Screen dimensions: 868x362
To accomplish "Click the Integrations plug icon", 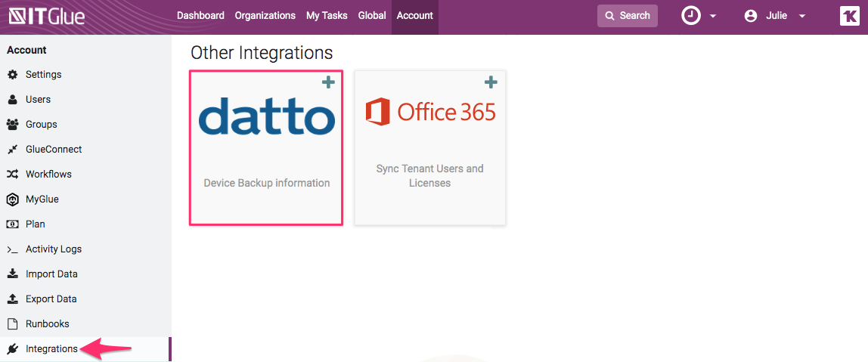I will tap(12, 349).
